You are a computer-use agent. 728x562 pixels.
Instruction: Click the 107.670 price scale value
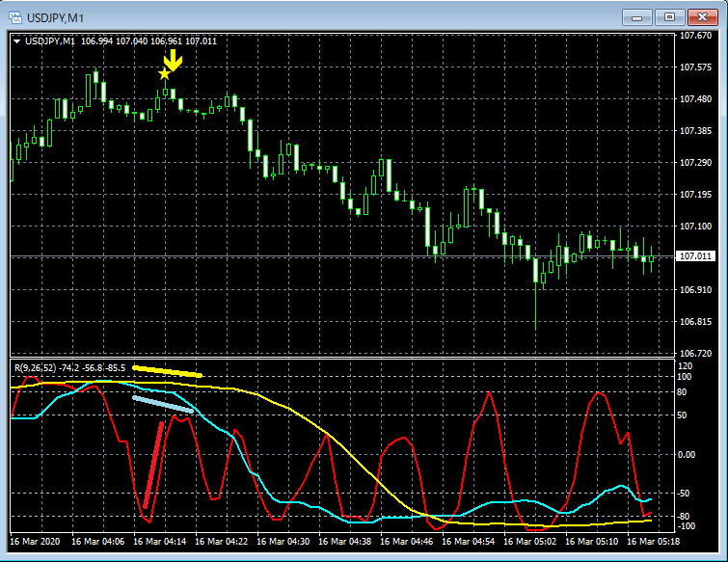[x=695, y=36]
